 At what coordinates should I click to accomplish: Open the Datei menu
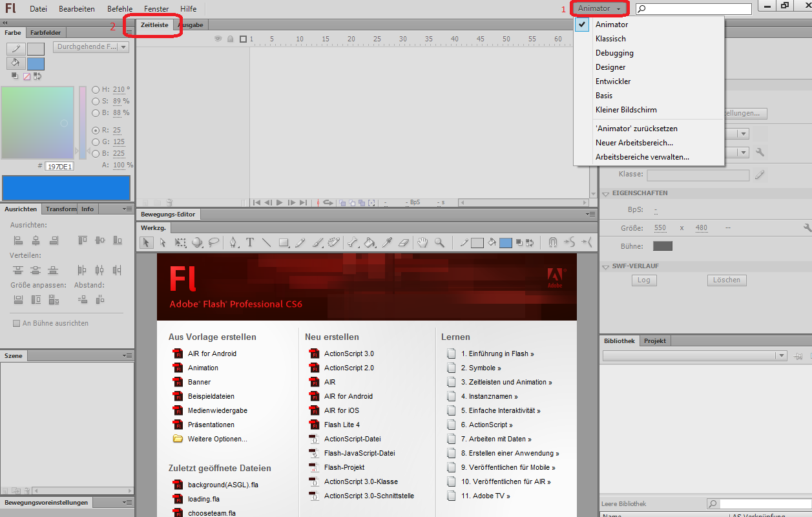click(x=39, y=9)
